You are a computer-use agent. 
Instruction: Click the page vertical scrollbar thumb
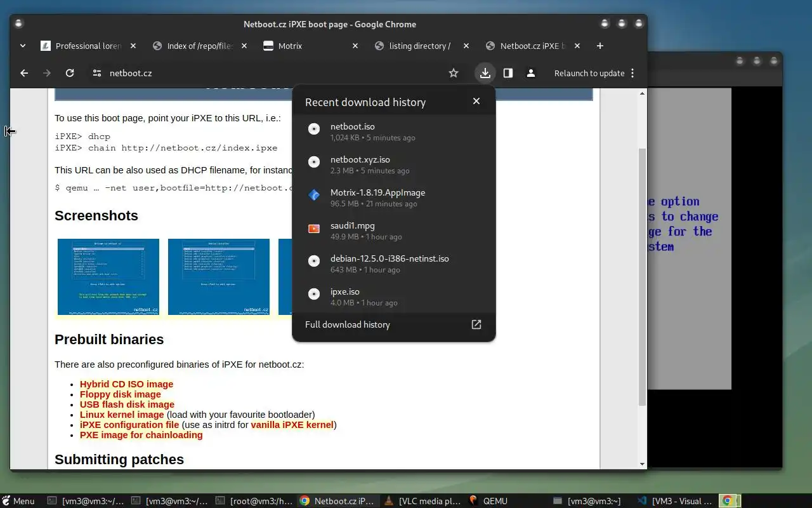pyautogui.click(x=642, y=276)
